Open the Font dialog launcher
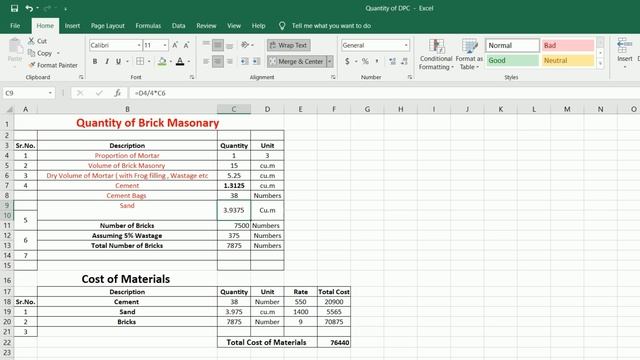 pyautogui.click(x=192, y=77)
